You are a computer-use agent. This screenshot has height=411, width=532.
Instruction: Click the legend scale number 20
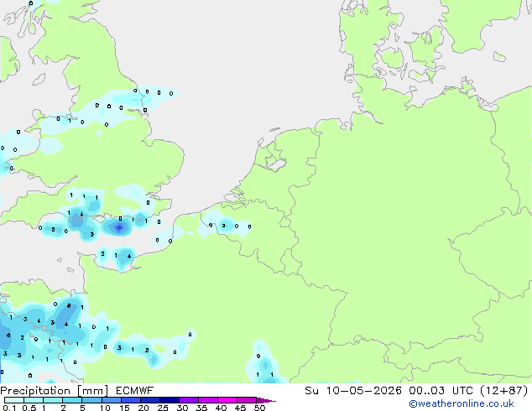[x=143, y=408]
